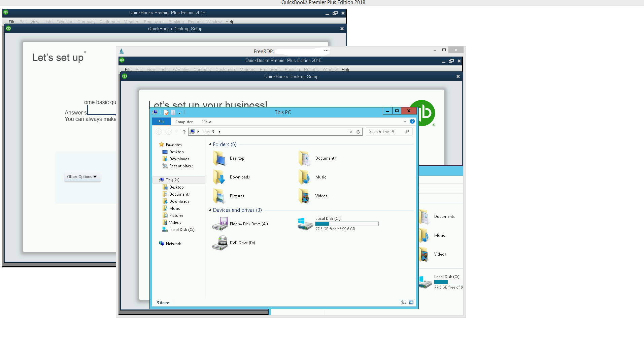Open Properties via the Quick Access Toolbar icon
The width and height of the screenshot is (644, 362).
point(165,112)
